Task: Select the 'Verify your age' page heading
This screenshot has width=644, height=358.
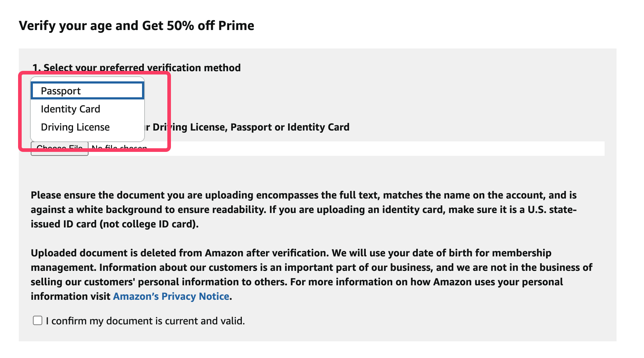Action: [x=137, y=25]
